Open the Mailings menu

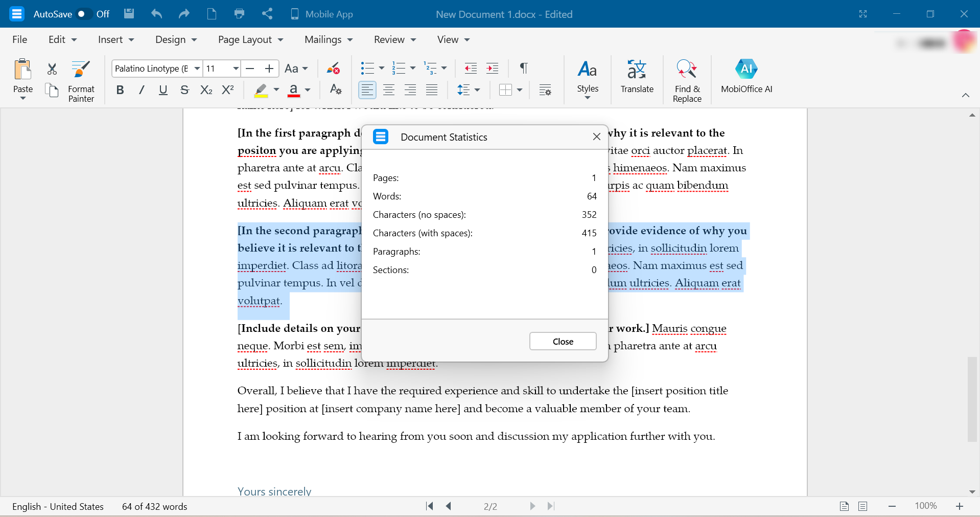pos(329,39)
